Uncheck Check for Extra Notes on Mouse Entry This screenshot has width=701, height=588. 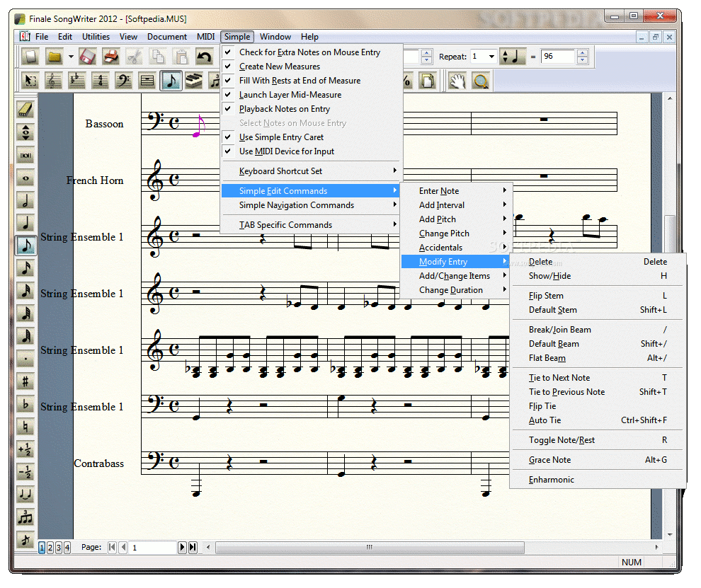pos(312,52)
